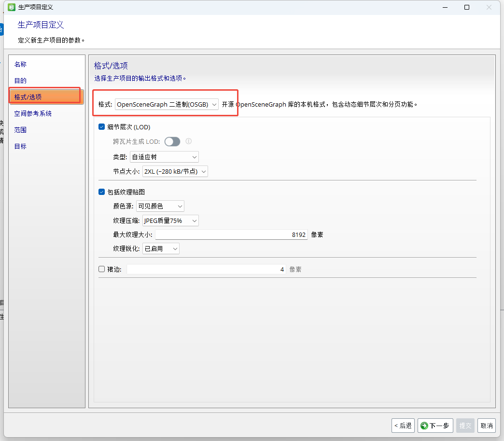Click the 后退 button
The image size is (504, 441).
click(x=403, y=426)
